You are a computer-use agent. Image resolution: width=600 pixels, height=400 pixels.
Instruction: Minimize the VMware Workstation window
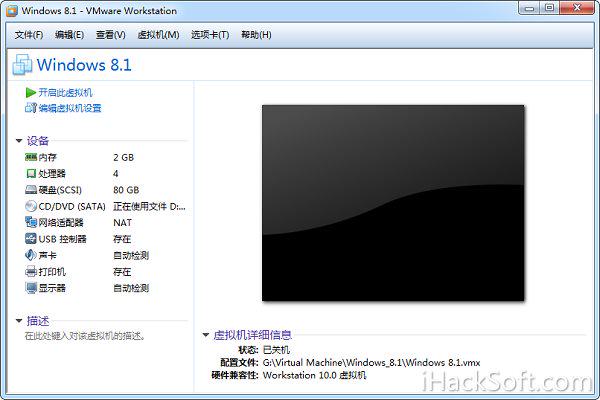pyautogui.click(x=530, y=8)
